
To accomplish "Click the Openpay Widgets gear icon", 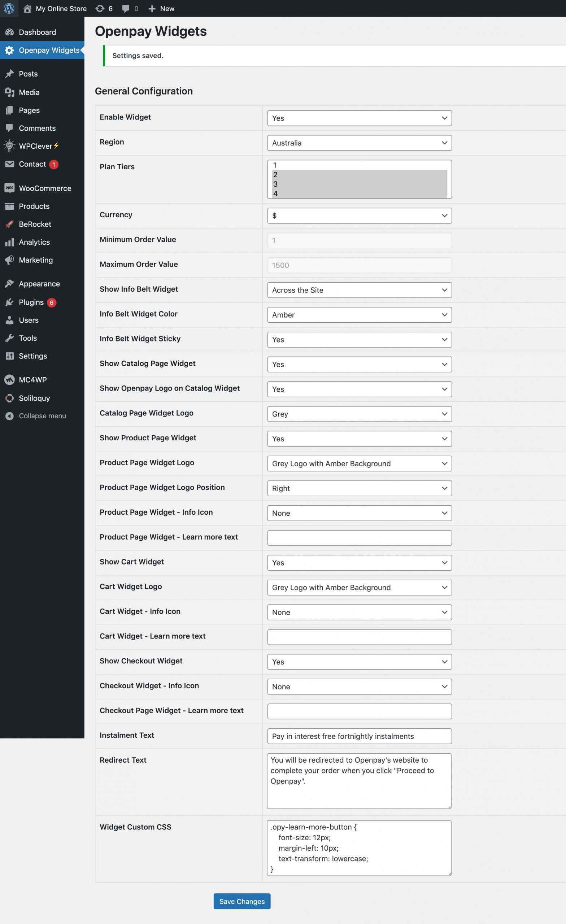I will 9,50.
